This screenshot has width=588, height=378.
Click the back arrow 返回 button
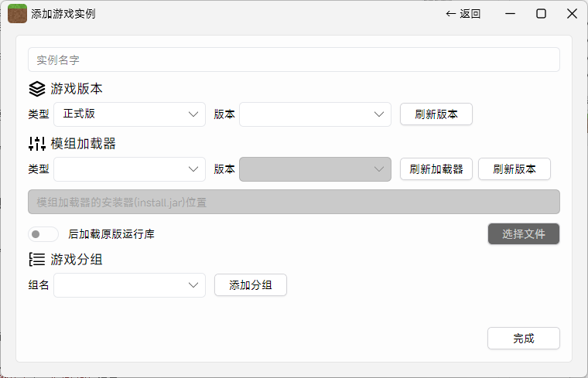tap(463, 14)
